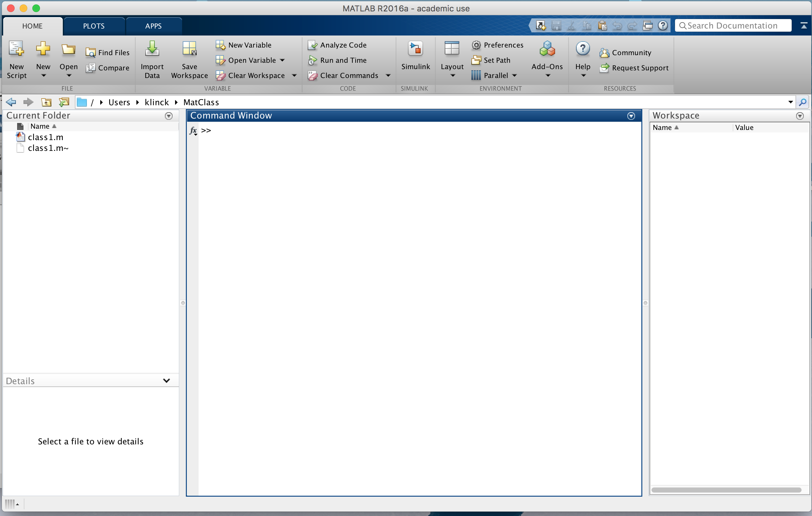This screenshot has height=516, width=812.
Task: Click the Help question mark icon
Action: click(x=583, y=48)
